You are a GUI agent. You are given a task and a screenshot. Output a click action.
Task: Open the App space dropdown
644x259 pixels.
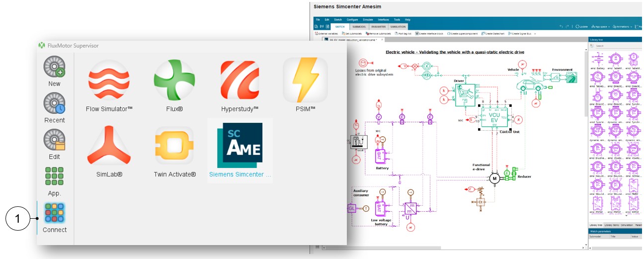coord(600,26)
